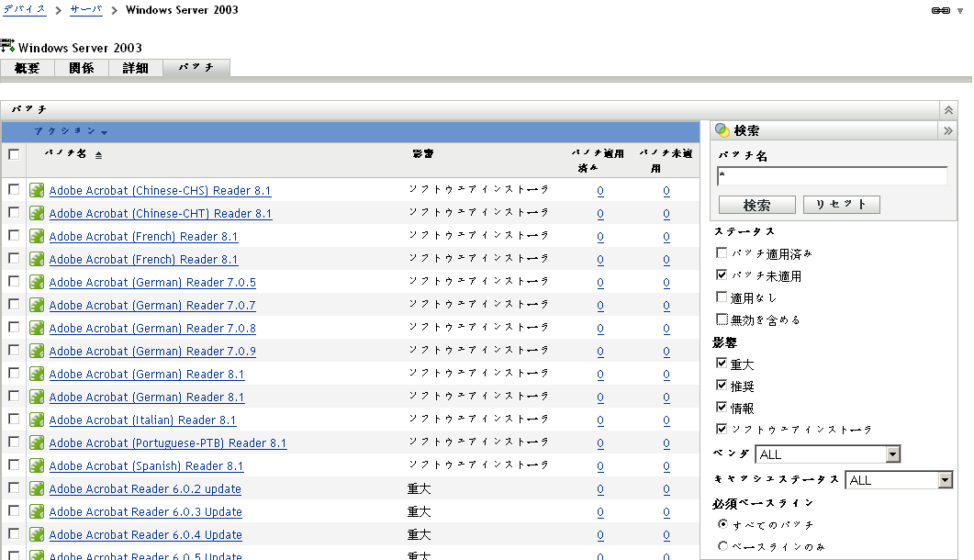The width and height of the screenshot is (974, 560).
Task: Click the Venn diagram icon on the 検索 panel
Action: tap(719, 129)
